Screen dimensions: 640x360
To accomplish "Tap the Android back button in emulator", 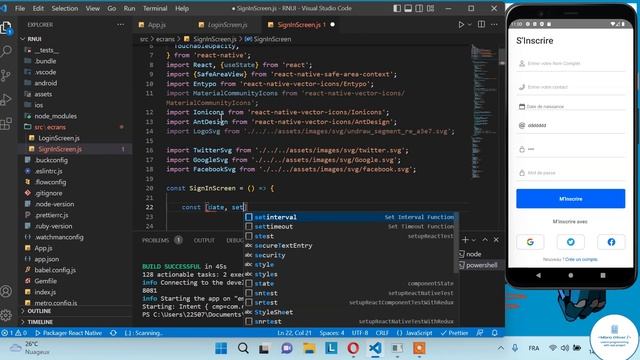I will point(538,276).
